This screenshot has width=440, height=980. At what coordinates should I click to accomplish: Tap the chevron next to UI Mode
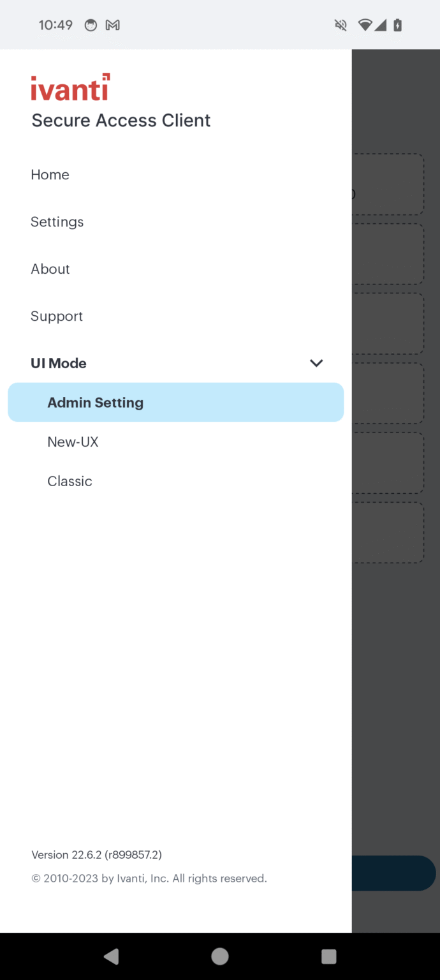coord(316,363)
